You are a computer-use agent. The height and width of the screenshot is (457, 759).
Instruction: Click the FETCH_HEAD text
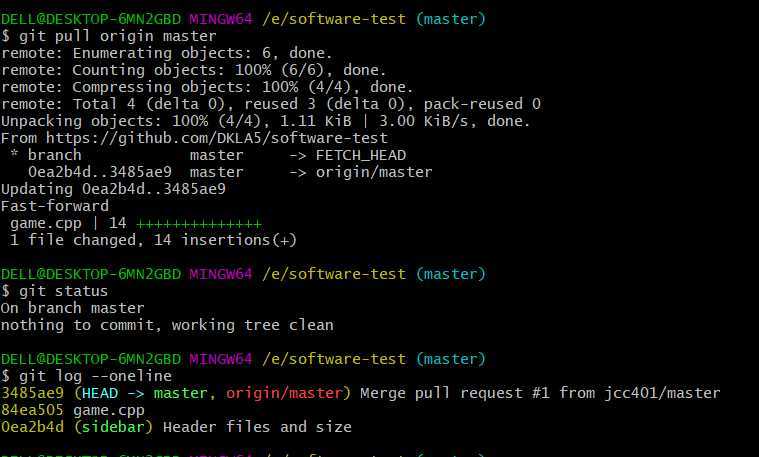[361, 155]
